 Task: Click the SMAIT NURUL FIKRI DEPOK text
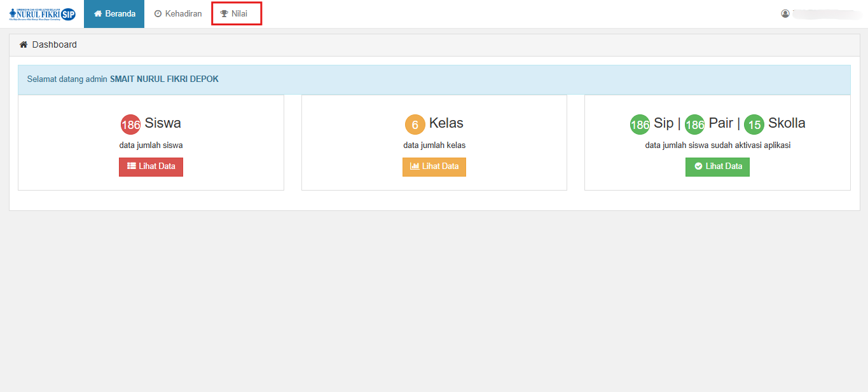tap(164, 79)
